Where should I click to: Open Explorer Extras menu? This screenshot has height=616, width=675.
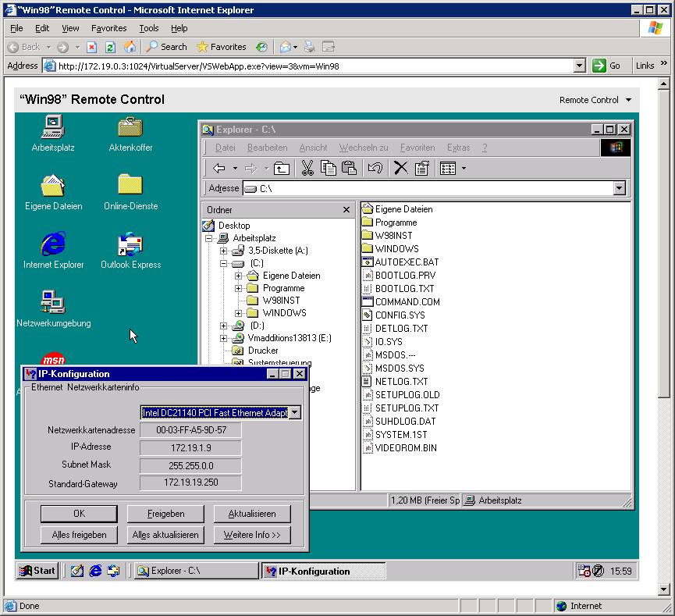(x=459, y=148)
